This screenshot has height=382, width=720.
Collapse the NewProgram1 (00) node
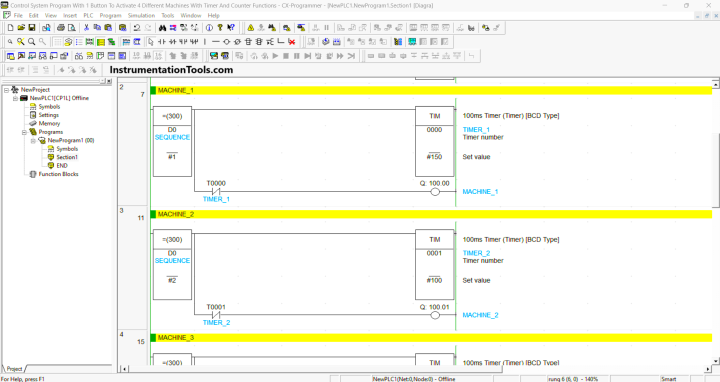(x=33, y=140)
